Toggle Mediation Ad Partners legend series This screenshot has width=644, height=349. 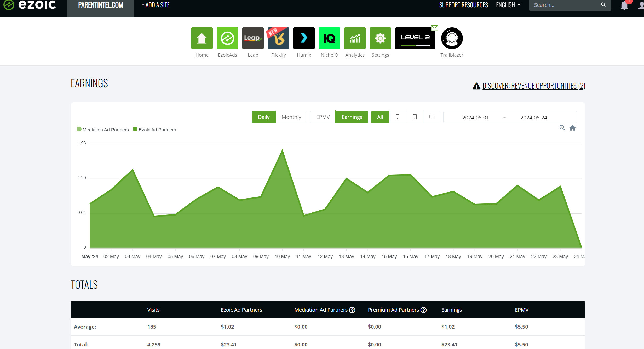103,130
